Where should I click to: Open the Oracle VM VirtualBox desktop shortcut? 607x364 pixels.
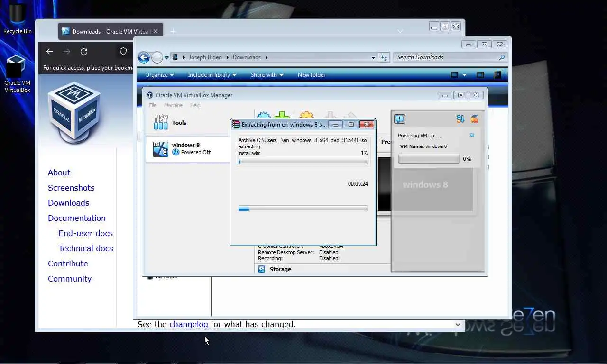coord(17,74)
